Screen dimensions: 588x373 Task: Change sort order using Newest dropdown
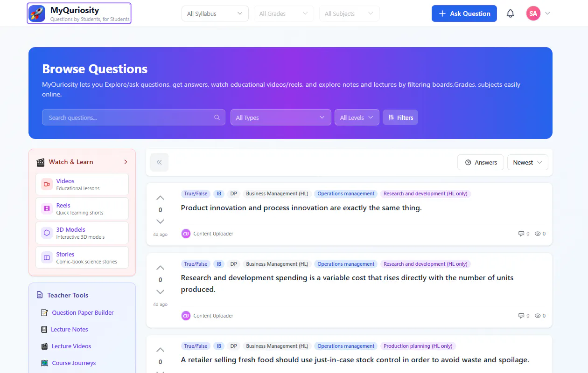(x=527, y=162)
